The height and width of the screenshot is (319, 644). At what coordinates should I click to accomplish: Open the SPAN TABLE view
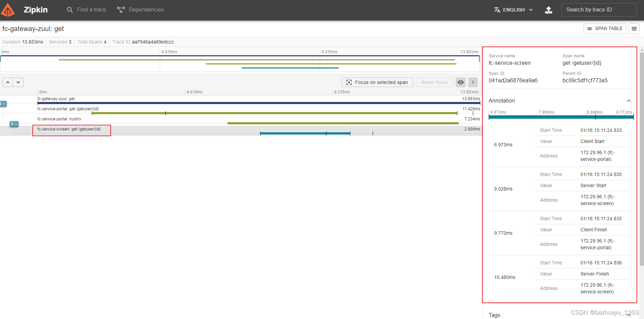tap(605, 29)
